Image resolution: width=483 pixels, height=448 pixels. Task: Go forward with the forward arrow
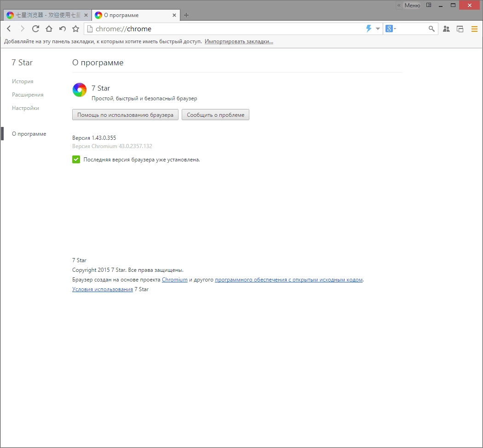22,29
